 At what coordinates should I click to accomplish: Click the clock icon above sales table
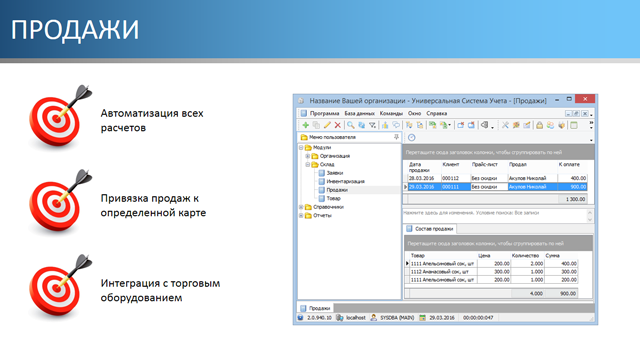pyautogui.click(x=411, y=138)
